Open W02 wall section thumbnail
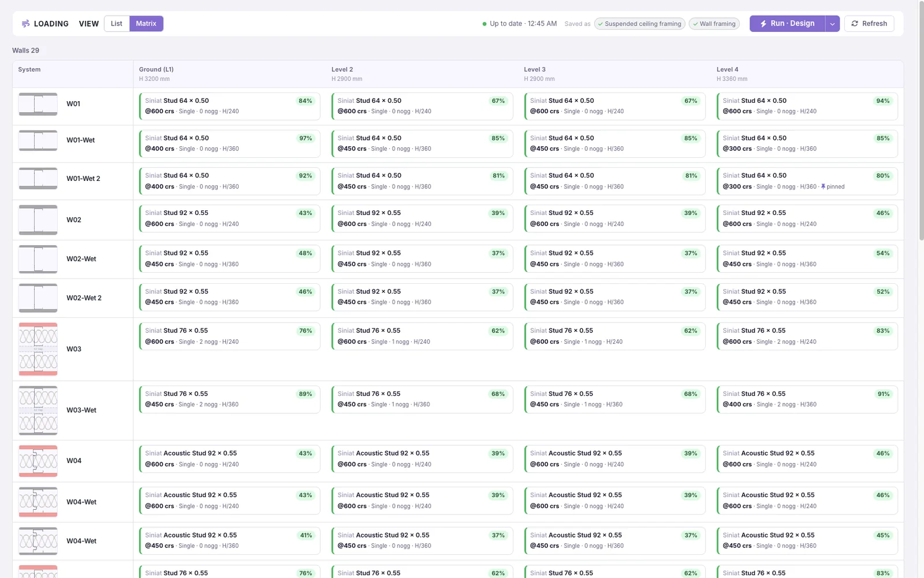Screen dimensions: 924x578 tap(38, 220)
